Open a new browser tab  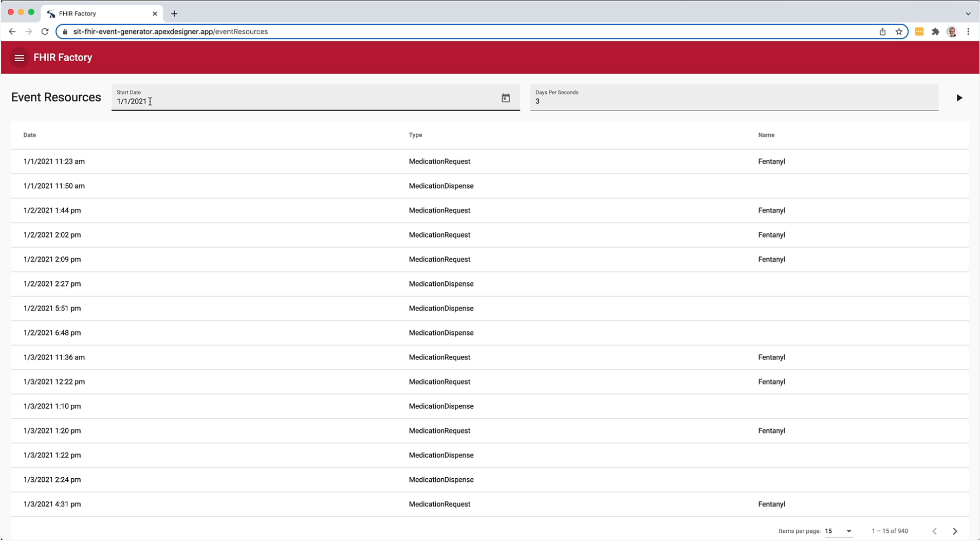[x=174, y=13]
